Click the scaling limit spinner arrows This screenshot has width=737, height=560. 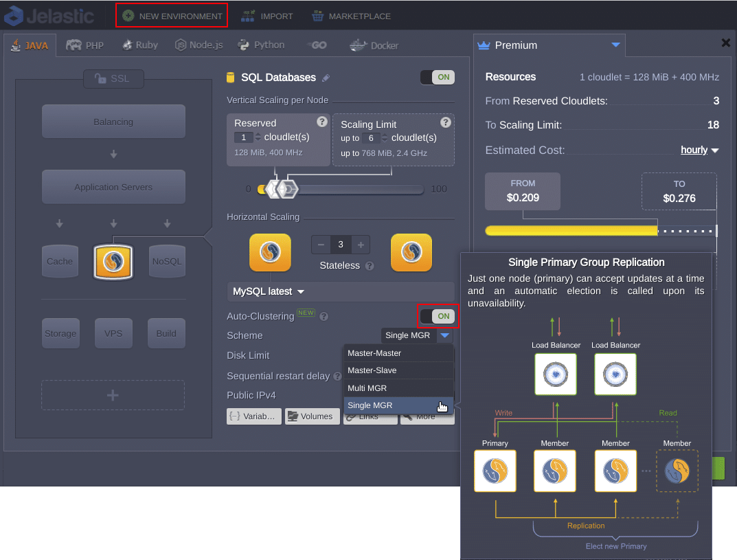385,137
